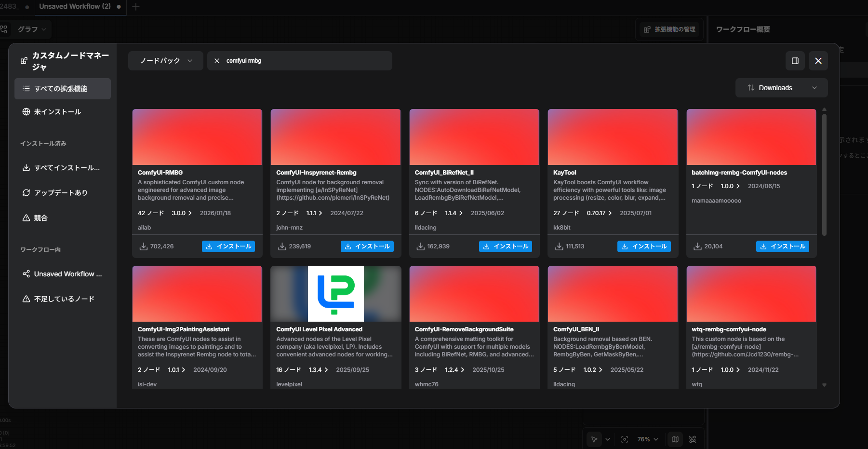The height and width of the screenshot is (449, 868).
Task: Open ComfyUI_BiRefNet_ll version 1.1.4 selector
Action: point(454,213)
